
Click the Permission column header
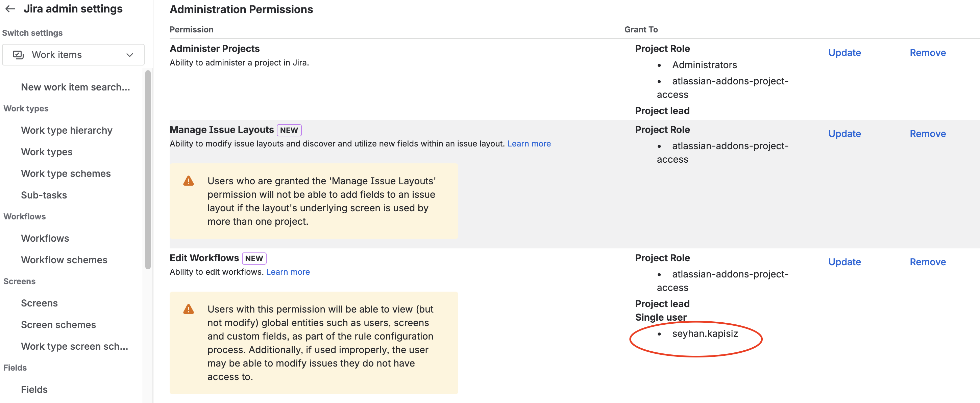191,30
